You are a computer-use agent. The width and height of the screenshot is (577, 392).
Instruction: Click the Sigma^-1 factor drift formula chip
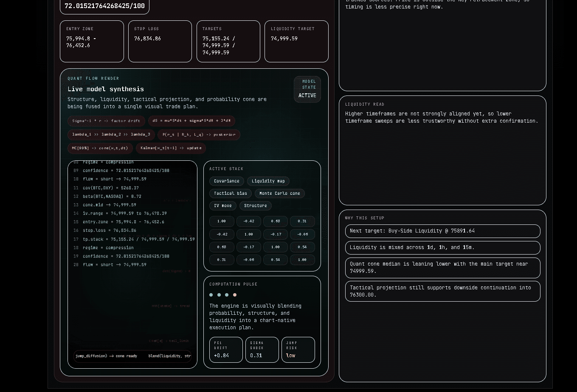click(x=106, y=121)
